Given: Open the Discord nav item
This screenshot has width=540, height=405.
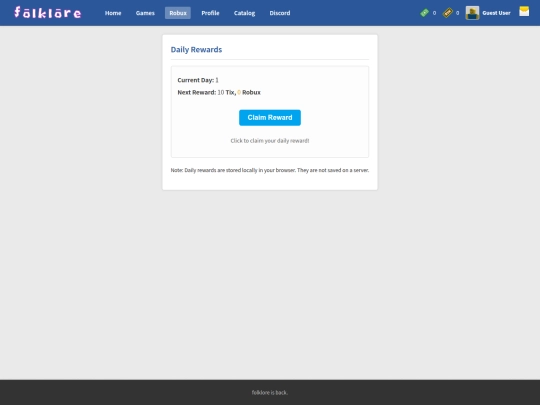Looking at the screenshot, I should click(x=280, y=13).
